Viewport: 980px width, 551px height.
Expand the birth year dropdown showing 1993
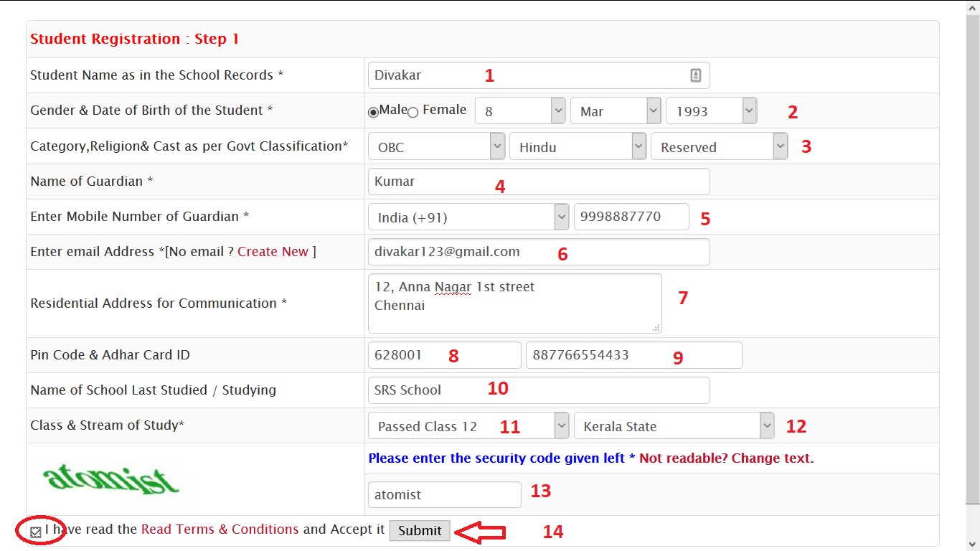click(711, 111)
